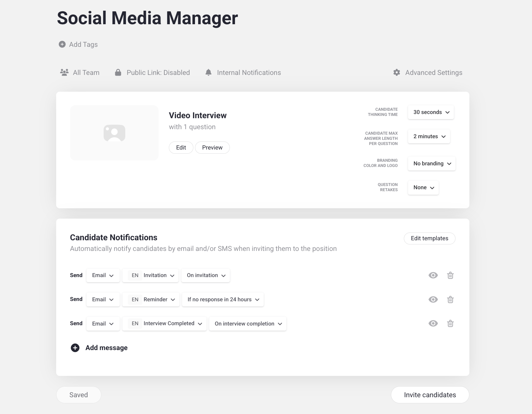Click the video interview placeholder thumbnail
Image resolution: width=532 pixels, height=414 pixels.
coord(114,133)
